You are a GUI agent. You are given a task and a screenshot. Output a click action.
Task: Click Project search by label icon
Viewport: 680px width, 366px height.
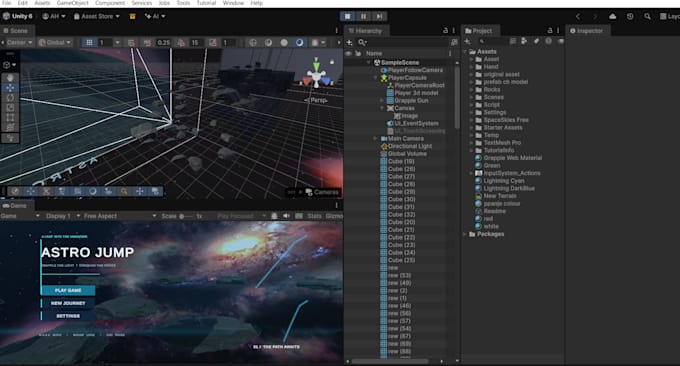click(x=536, y=41)
